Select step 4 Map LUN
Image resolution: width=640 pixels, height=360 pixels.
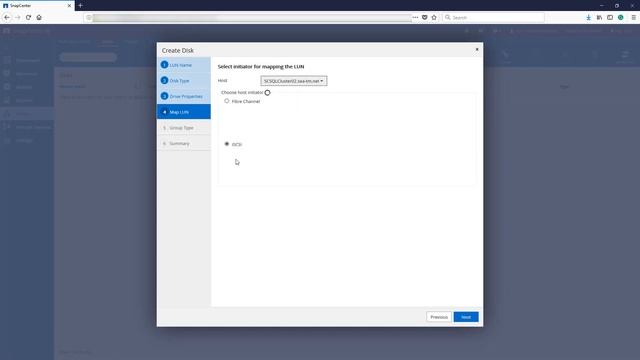[x=184, y=111]
